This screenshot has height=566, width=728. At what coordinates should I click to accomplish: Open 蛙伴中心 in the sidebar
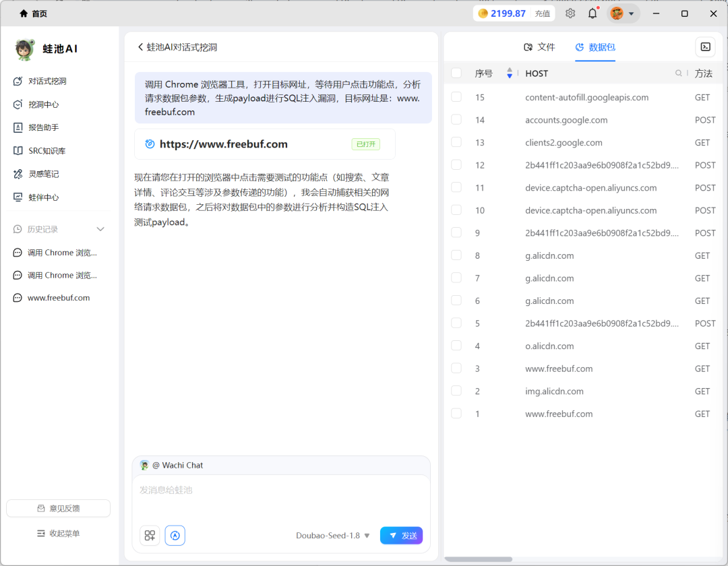46,197
